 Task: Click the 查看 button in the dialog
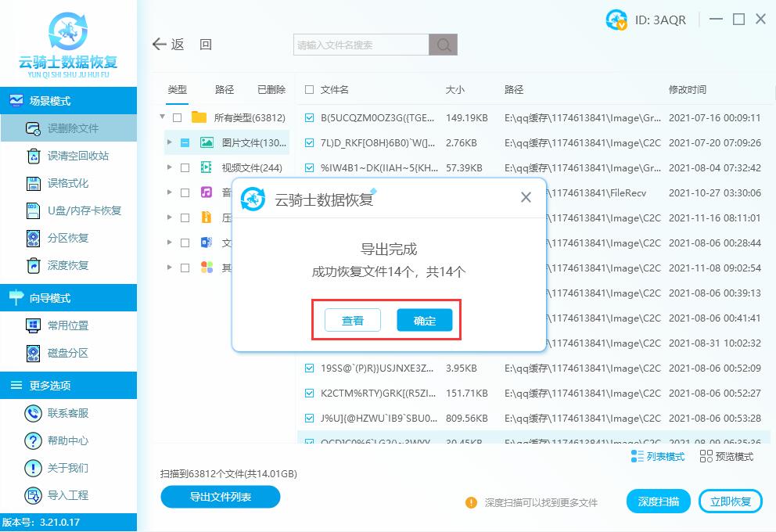pyautogui.click(x=352, y=319)
